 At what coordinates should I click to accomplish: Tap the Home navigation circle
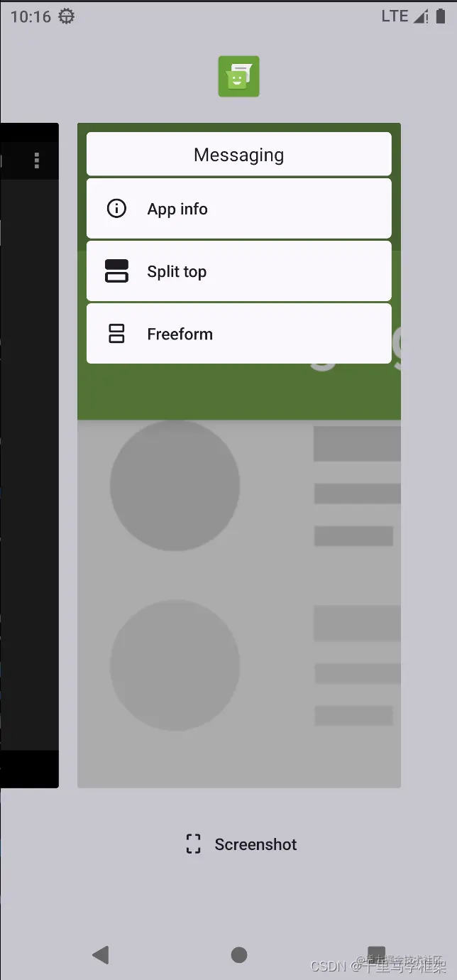239,954
